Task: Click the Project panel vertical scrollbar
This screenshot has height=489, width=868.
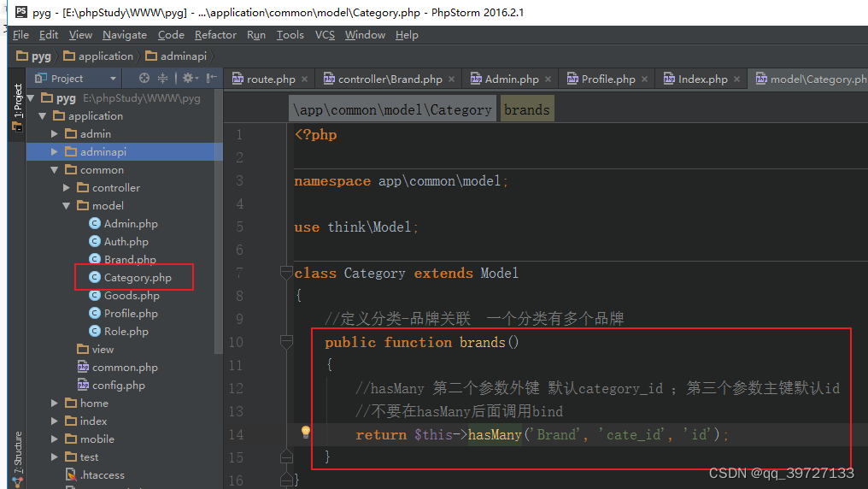Action: click(218, 221)
